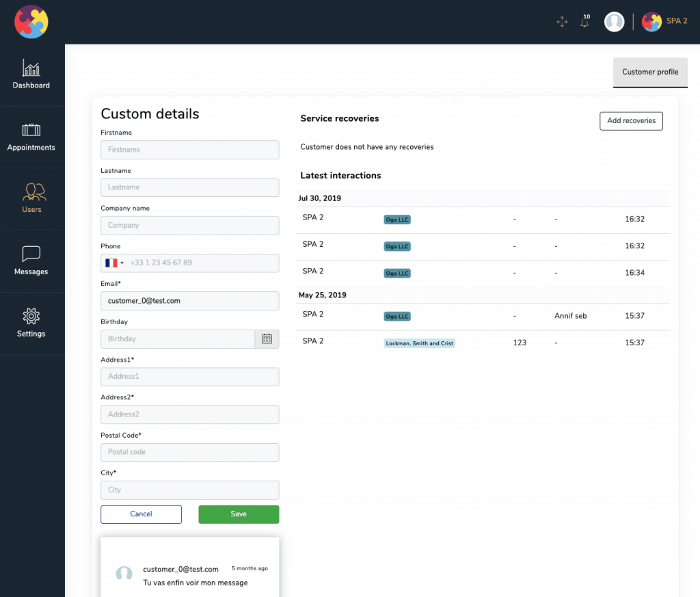Screen dimensions: 700x597
Task: Open the user avatar in header
Action: point(615,21)
